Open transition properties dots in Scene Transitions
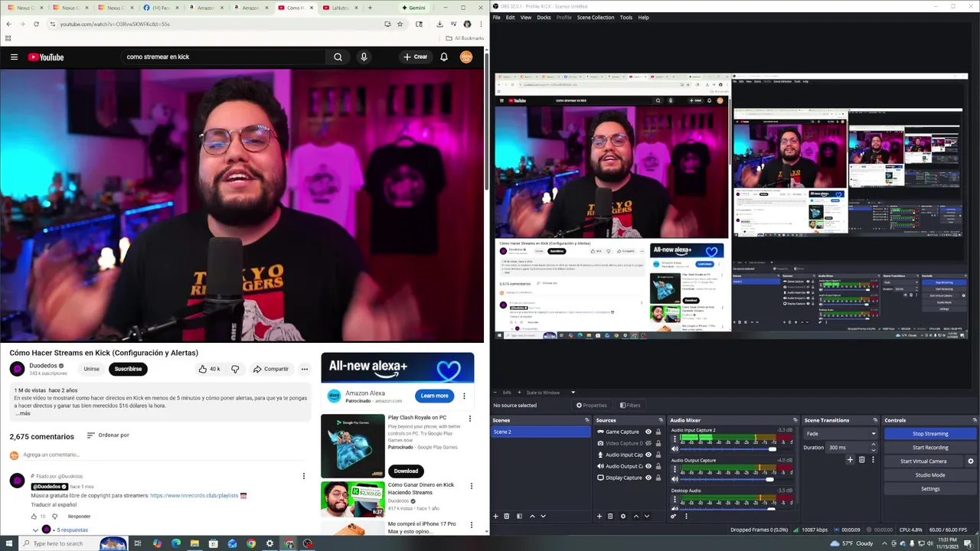The width and height of the screenshot is (980, 551). point(873,460)
